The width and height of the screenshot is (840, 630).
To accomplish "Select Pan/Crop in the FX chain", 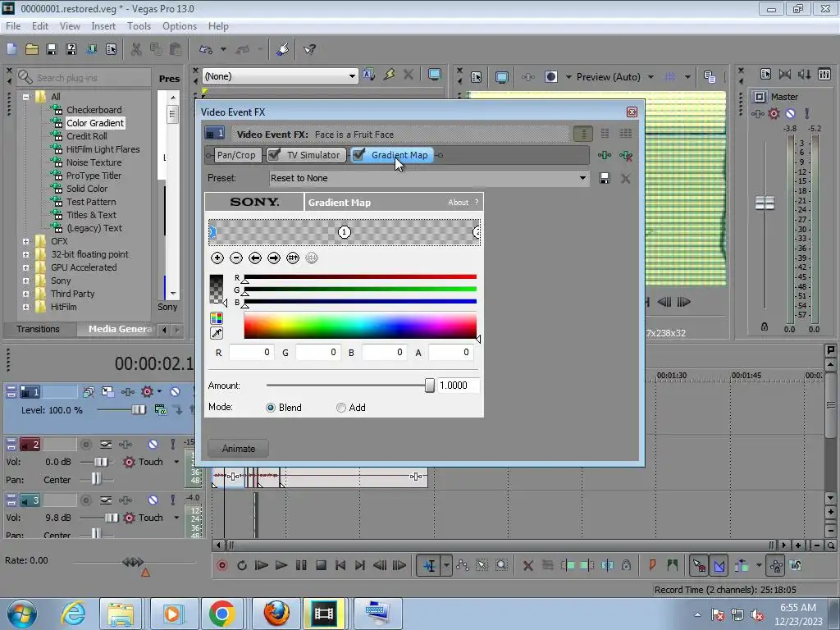I will point(236,155).
